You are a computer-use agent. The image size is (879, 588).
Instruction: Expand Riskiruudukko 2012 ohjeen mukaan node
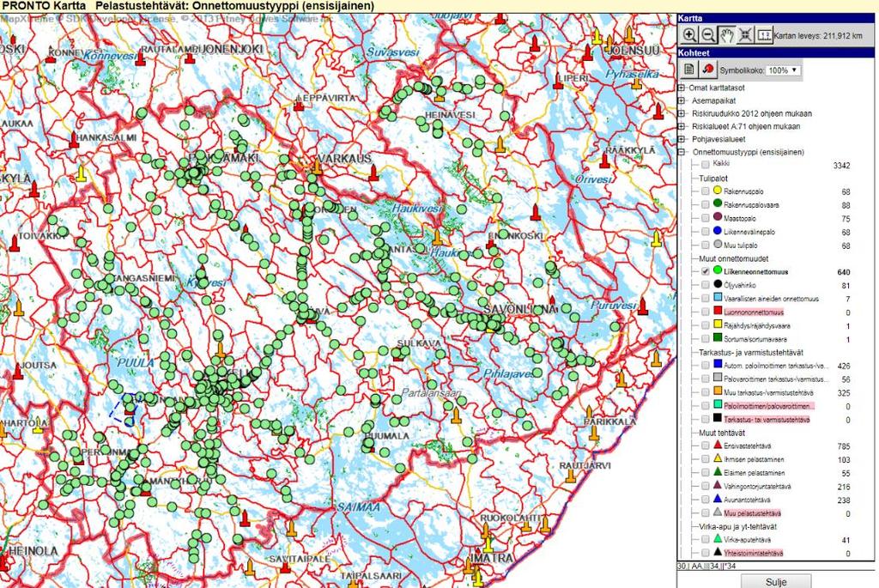coord(682,114)
